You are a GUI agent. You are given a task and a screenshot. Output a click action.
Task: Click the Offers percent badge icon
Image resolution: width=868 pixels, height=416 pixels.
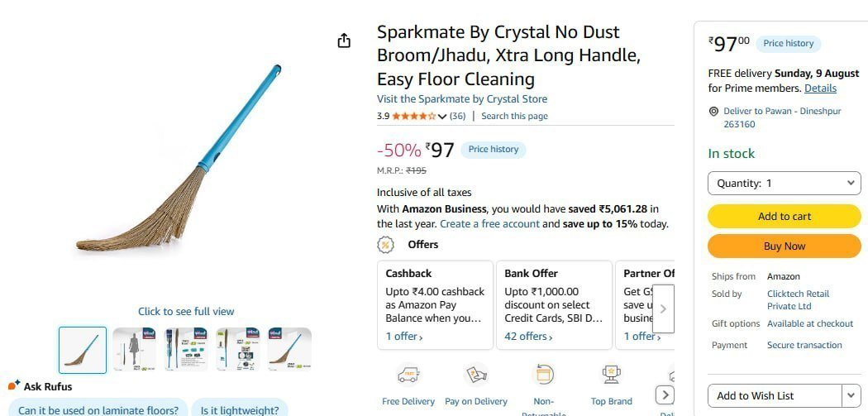point(385,244)
